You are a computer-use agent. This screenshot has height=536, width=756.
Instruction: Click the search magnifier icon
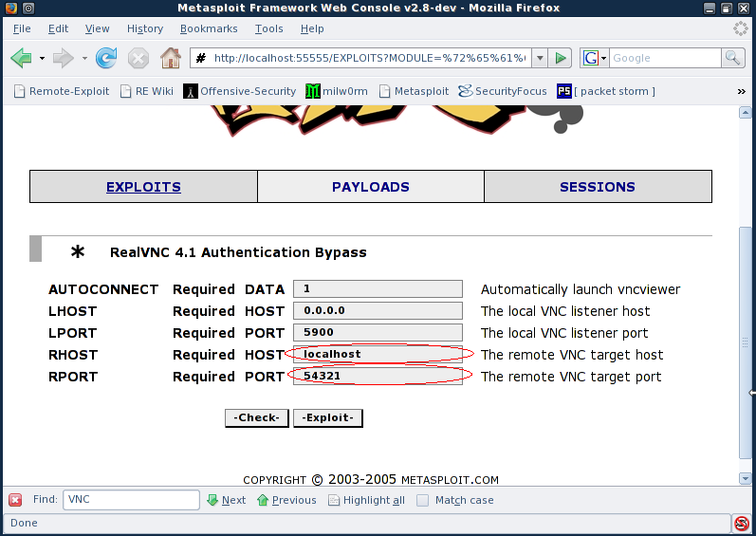pyautogui.click(x=733, y=59)
